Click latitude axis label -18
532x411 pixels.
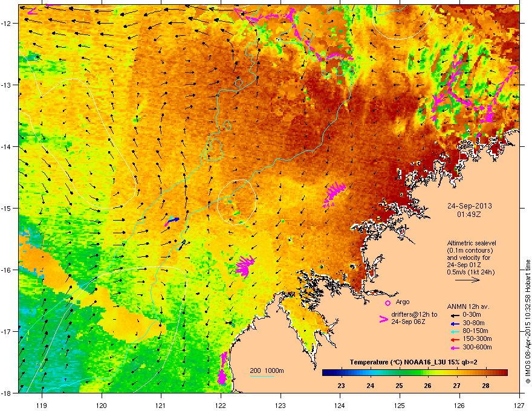[7, 393]
